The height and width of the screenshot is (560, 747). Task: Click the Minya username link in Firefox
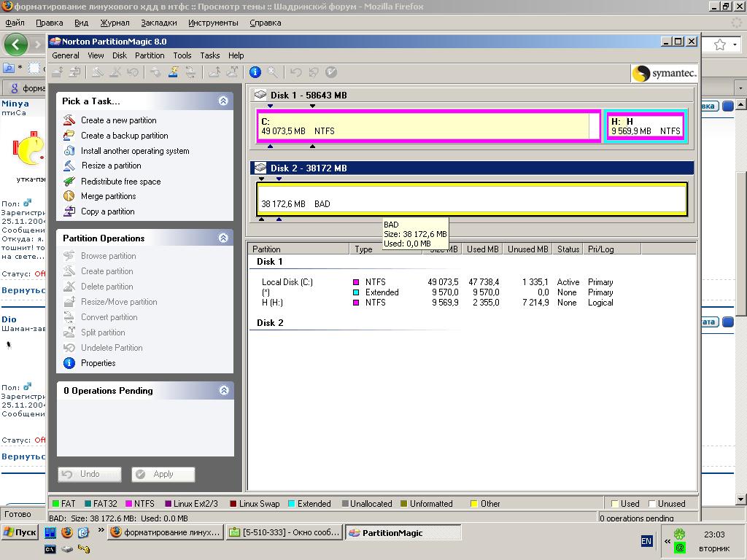(x=15, y=104)
